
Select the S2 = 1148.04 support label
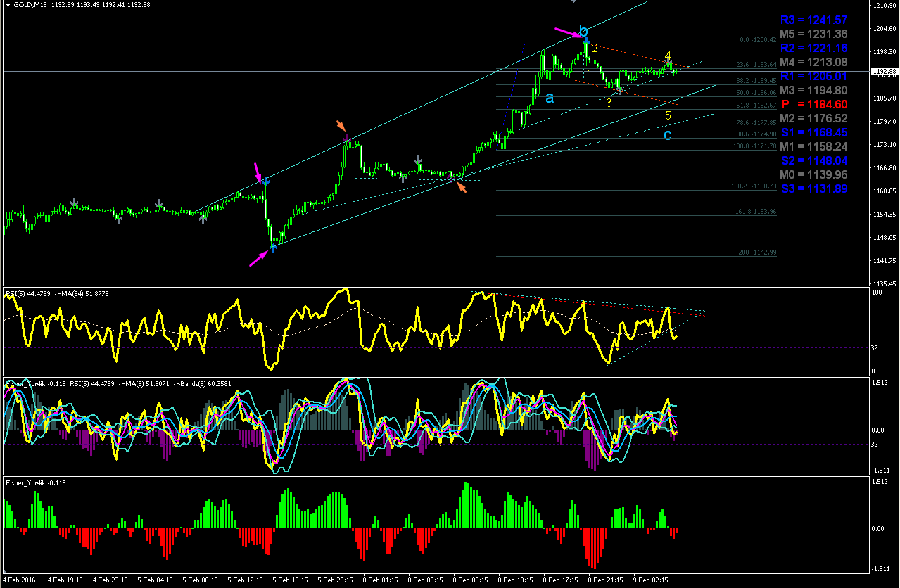(x=813, y=160)
